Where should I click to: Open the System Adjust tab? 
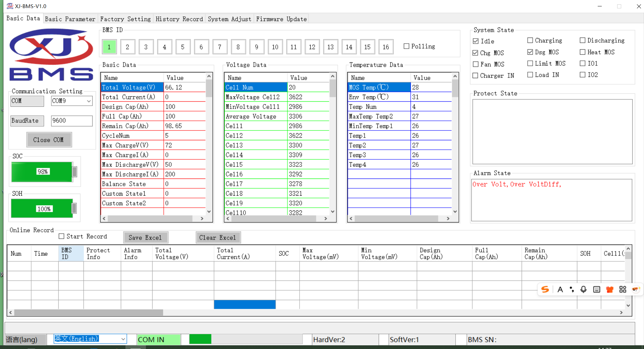229,19
